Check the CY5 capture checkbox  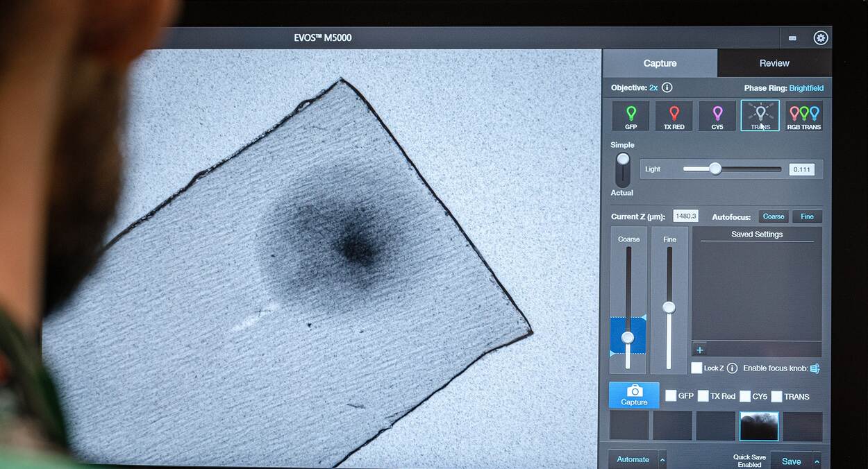click(744, 396)
